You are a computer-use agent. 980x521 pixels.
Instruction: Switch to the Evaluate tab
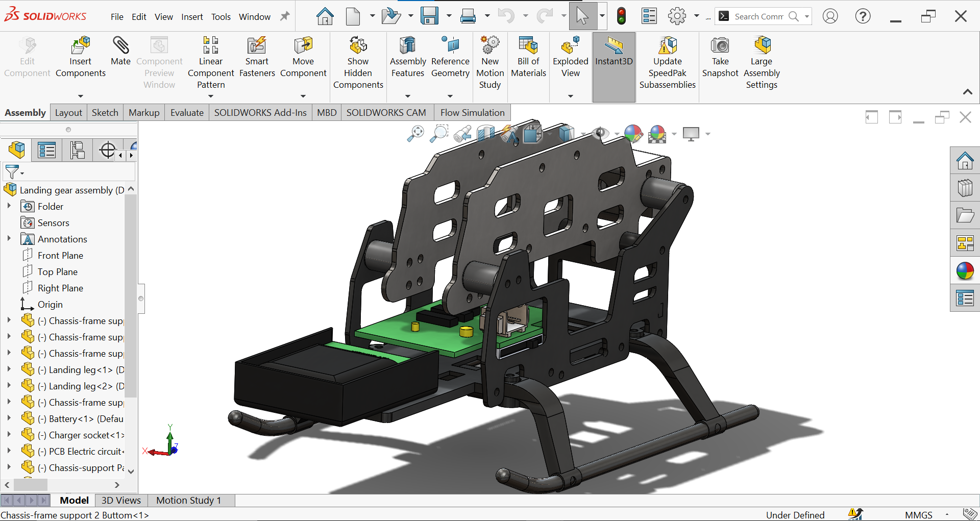tap(187, 113)
